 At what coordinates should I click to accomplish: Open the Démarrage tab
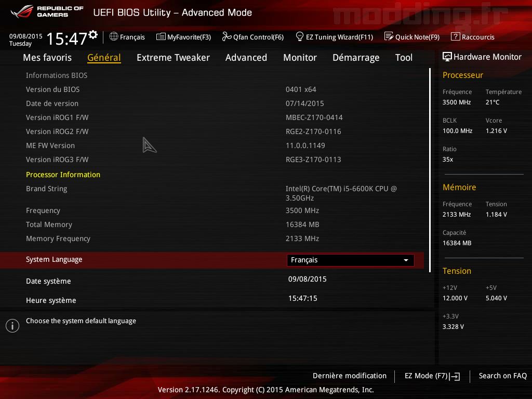point(356,58)
